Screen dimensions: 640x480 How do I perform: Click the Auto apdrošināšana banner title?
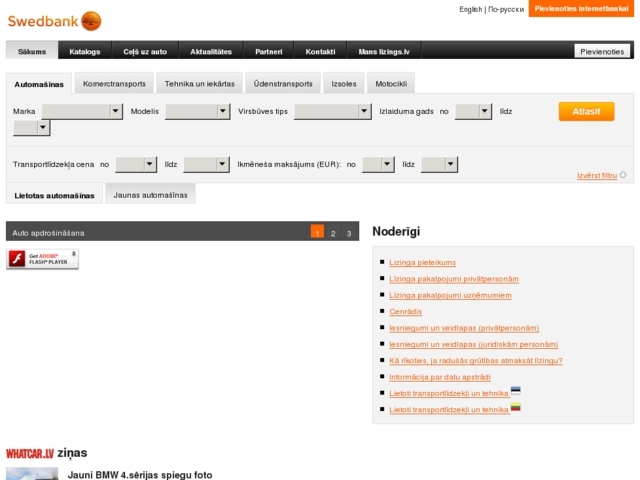click(x=48, y=233)
